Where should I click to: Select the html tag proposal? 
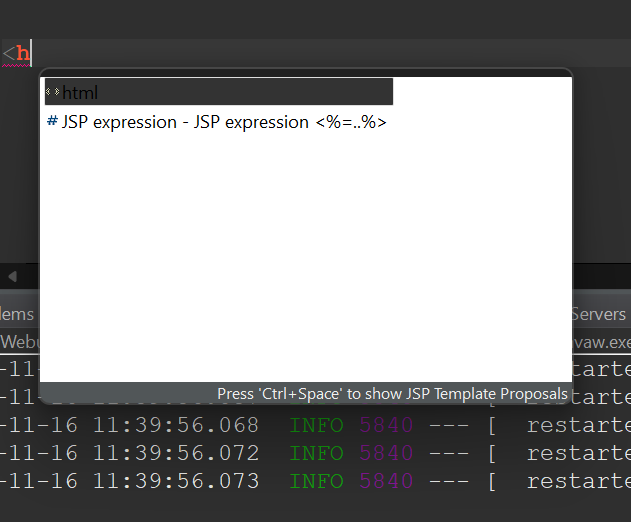[x=80, y=93]
